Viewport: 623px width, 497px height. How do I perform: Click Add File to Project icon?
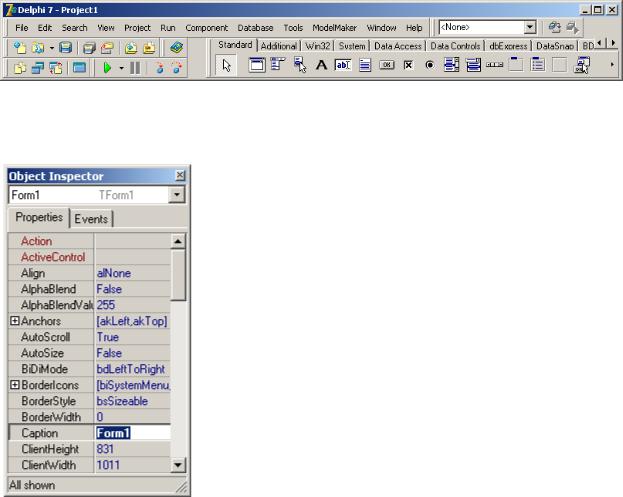pos(131,48)
